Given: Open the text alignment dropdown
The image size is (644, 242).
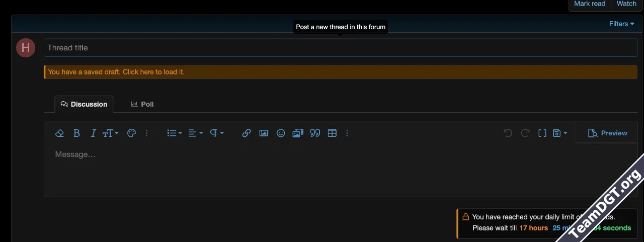Looking at the screenshot, I should [195, 133].
